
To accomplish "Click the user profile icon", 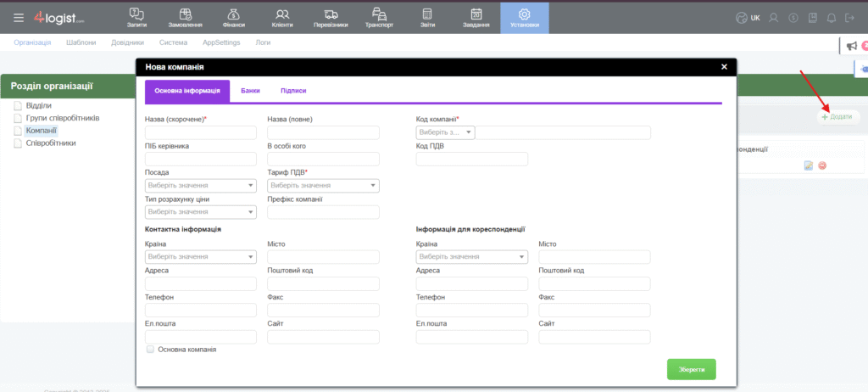I will (x=775, y=18).
